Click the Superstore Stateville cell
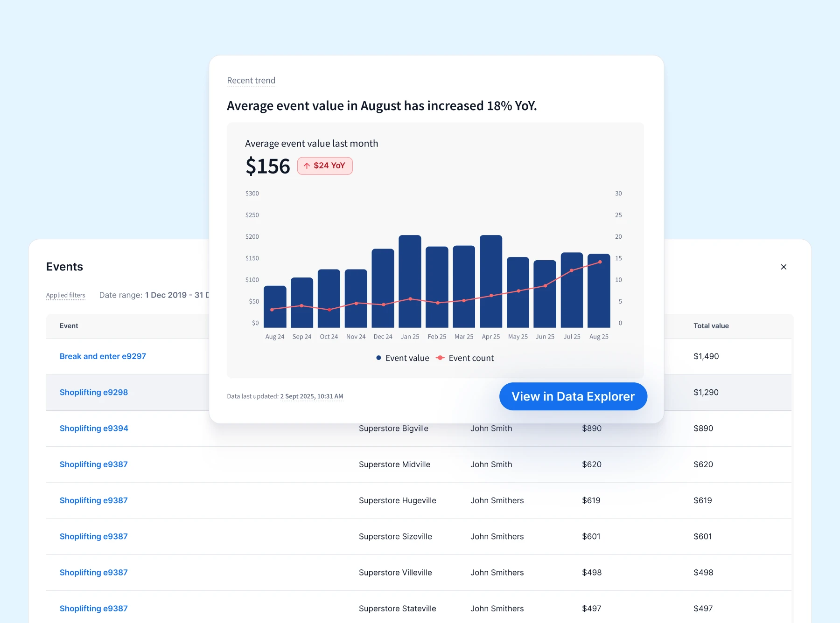840x623 pixels. point(398,609)
